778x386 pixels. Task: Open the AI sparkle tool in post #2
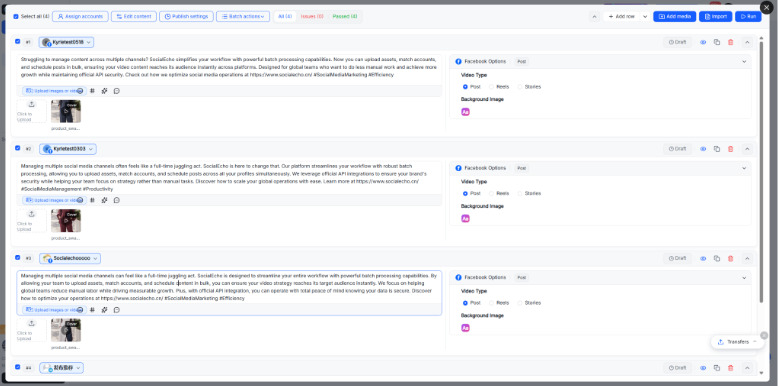104,200
